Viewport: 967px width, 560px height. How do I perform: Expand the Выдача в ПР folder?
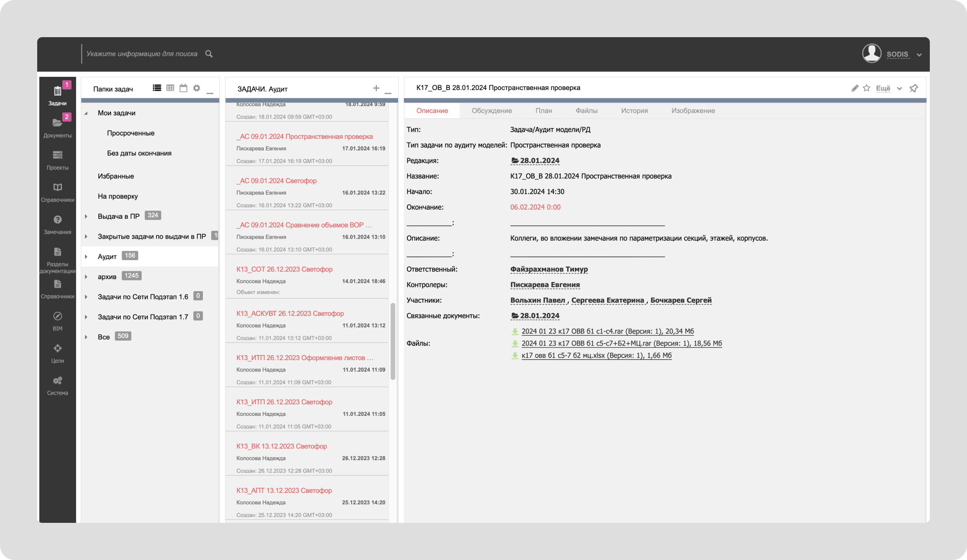tap(86, 216)
